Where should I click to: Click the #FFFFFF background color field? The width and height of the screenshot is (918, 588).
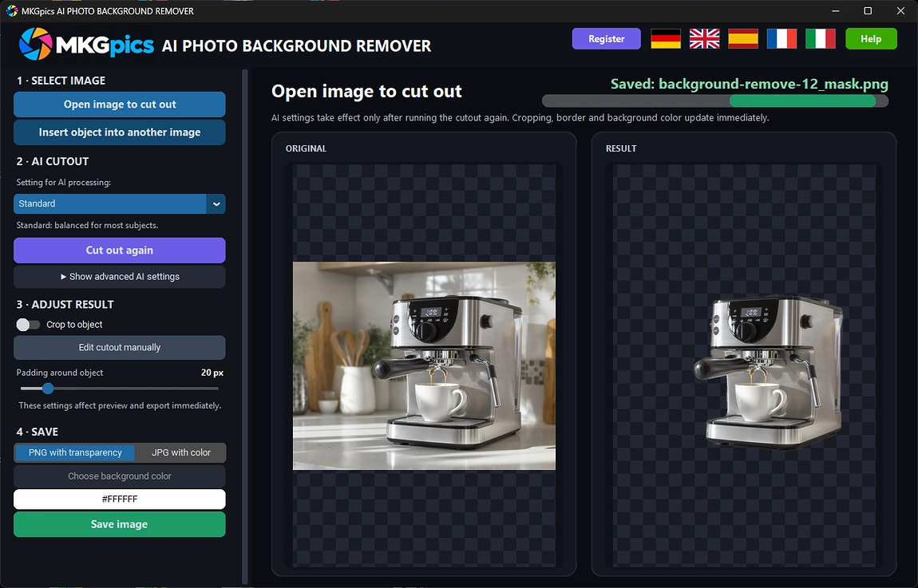click(x=120, y=499)
